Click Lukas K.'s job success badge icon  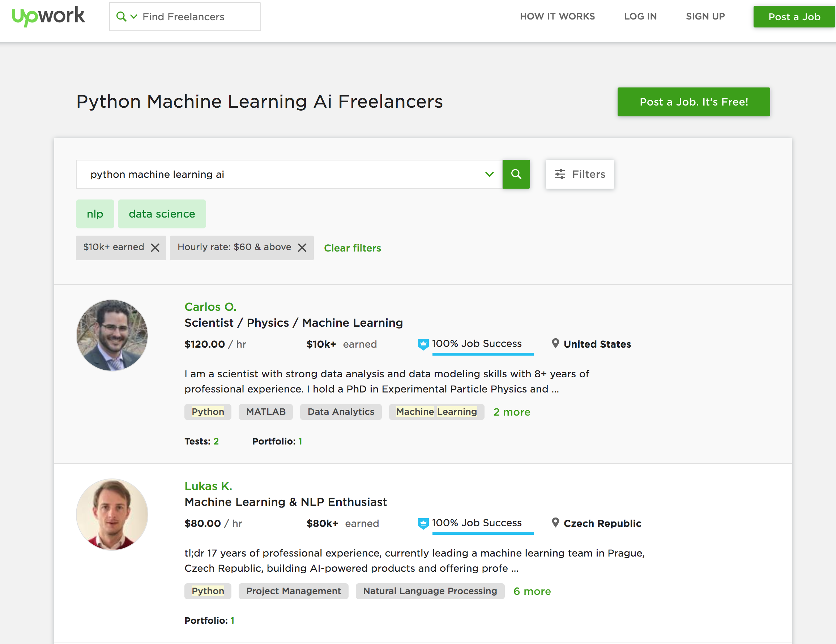point(423,523)
